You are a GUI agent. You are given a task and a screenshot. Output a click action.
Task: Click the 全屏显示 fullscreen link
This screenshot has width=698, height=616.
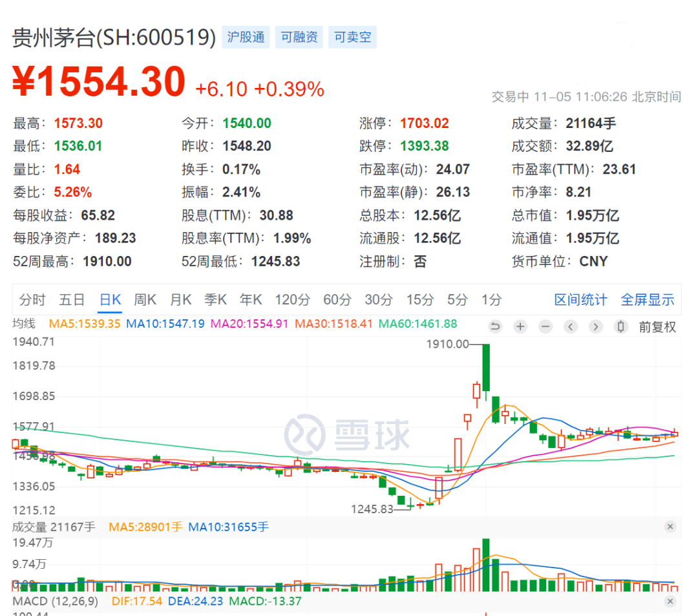pos(647,300)
